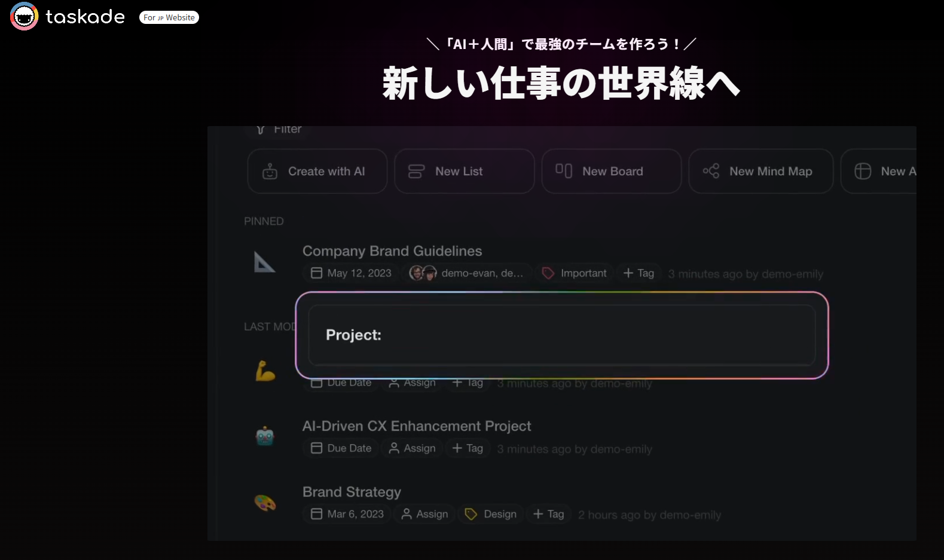Click the paint palette Brand Strategy icon
The image size is (944, 560).
pyautogui.click(x=265, y=503)
